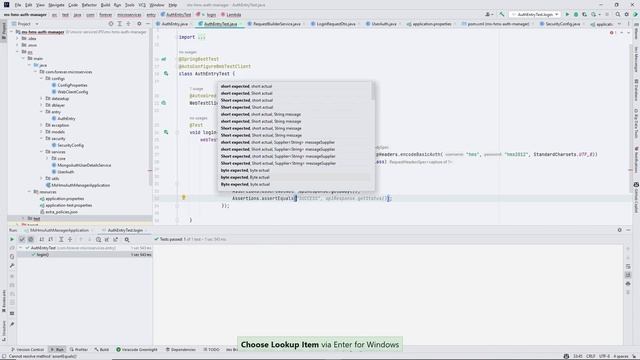The height and width of the screenshot is (360, 640).
Task: Collapse the services package node
Action: coord(42,152)
